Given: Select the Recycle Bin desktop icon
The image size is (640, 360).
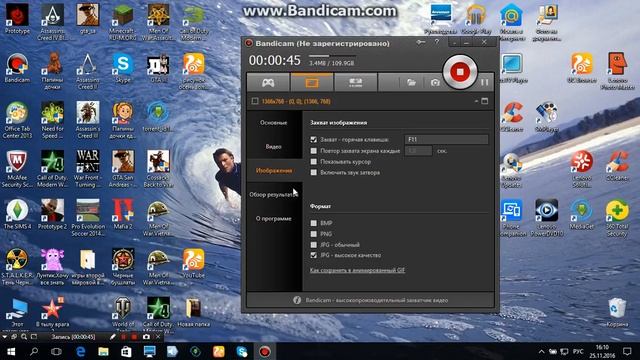Looking at the screenshot, I should [x=617, y=312].
